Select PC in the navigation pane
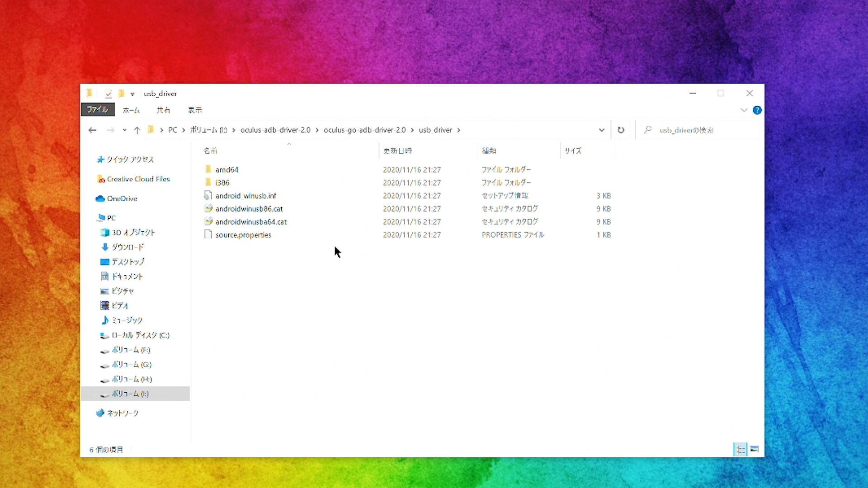Viewport: 868px width, 488px height. click(x=111, y=218)
